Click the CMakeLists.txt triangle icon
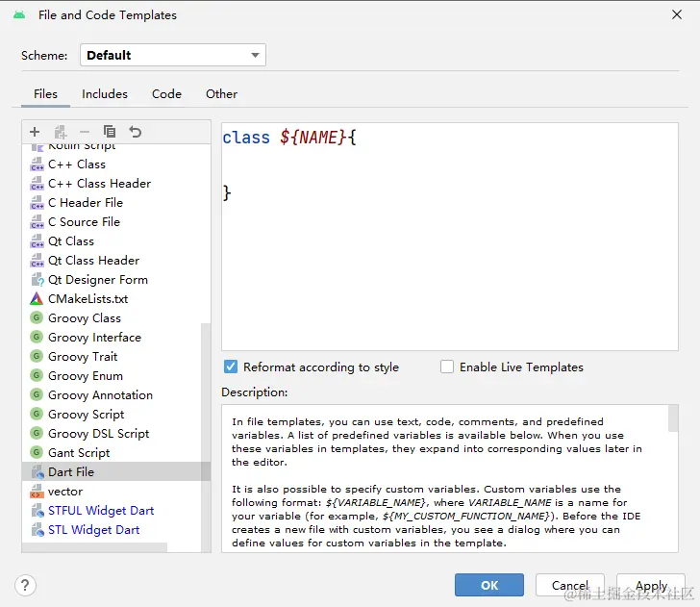Viewport: 700px width, 607px height. [x=37, y=299]
